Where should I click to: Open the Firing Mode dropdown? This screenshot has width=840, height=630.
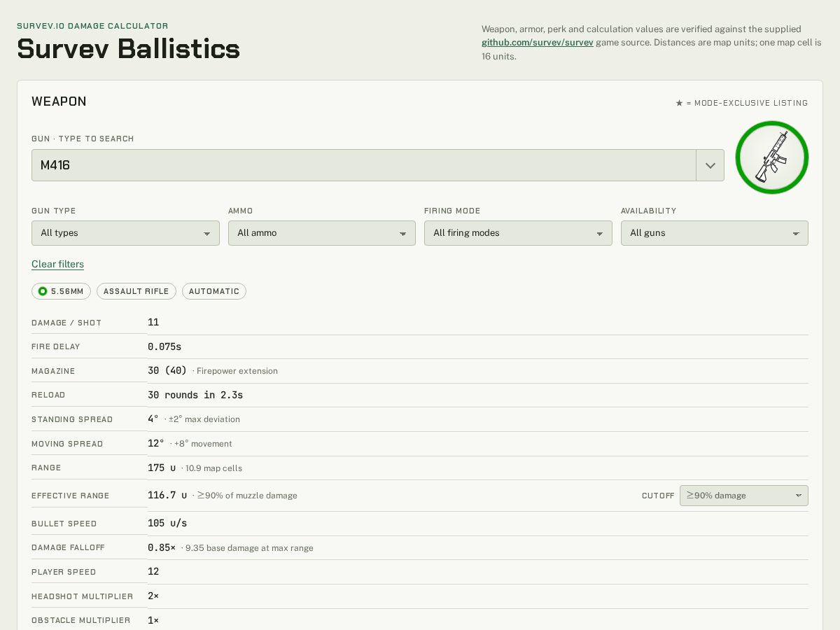click(518, 233)
